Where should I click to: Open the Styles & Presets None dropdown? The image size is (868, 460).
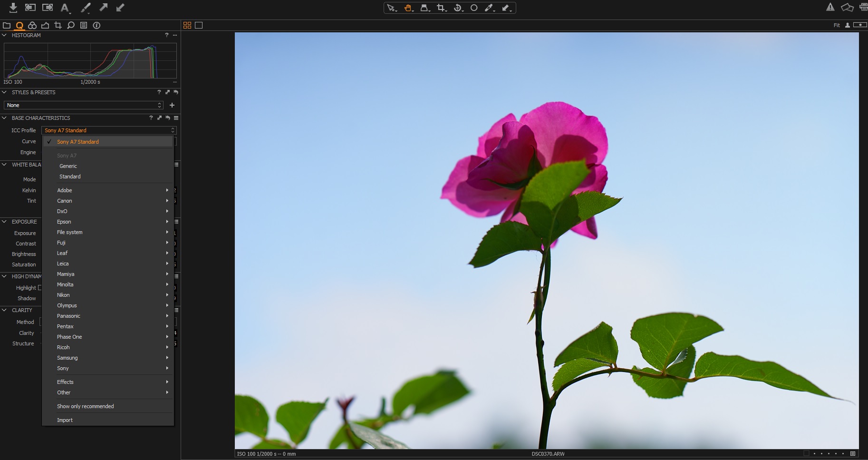click(84, 105)
